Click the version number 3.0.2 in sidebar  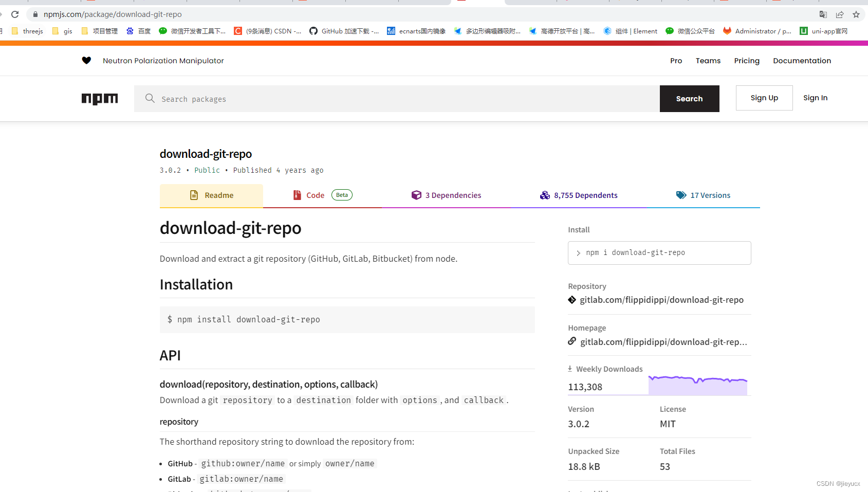(579, 424)
